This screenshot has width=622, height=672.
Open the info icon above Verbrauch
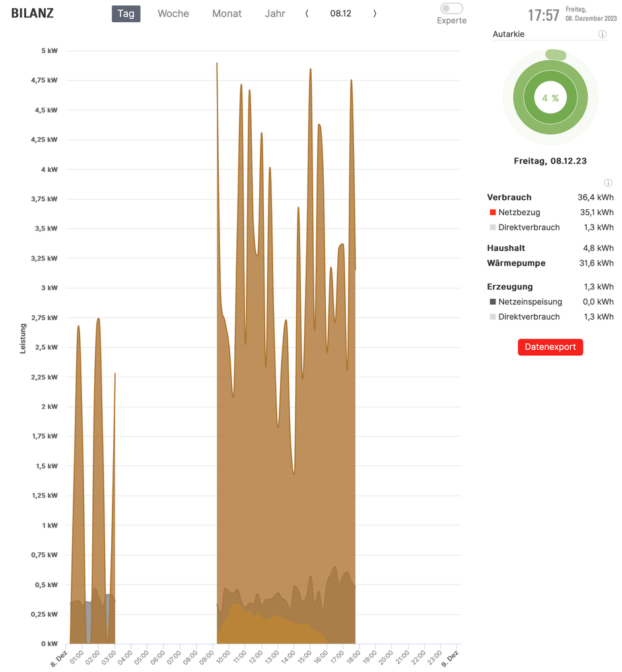click(x=608, y=183)
